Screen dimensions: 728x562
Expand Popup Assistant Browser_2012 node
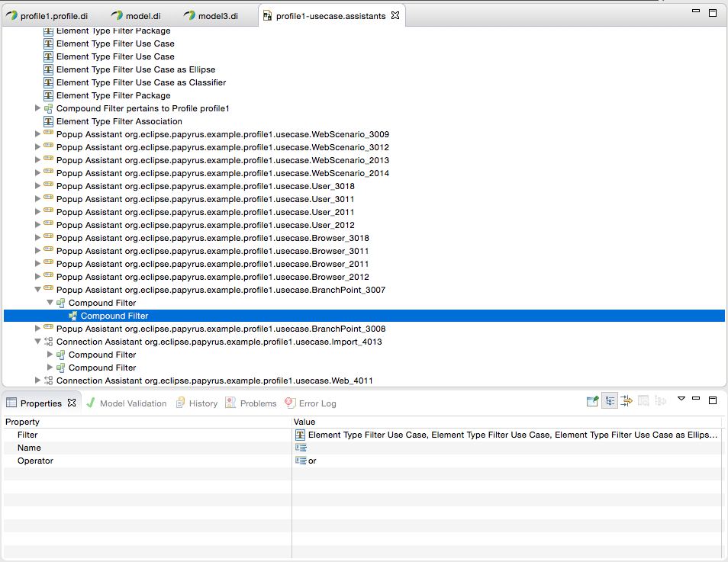point(37,277)
